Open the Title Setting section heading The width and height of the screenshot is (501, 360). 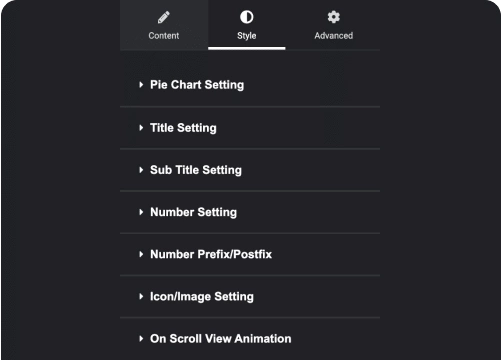click(x=183, y=128)
